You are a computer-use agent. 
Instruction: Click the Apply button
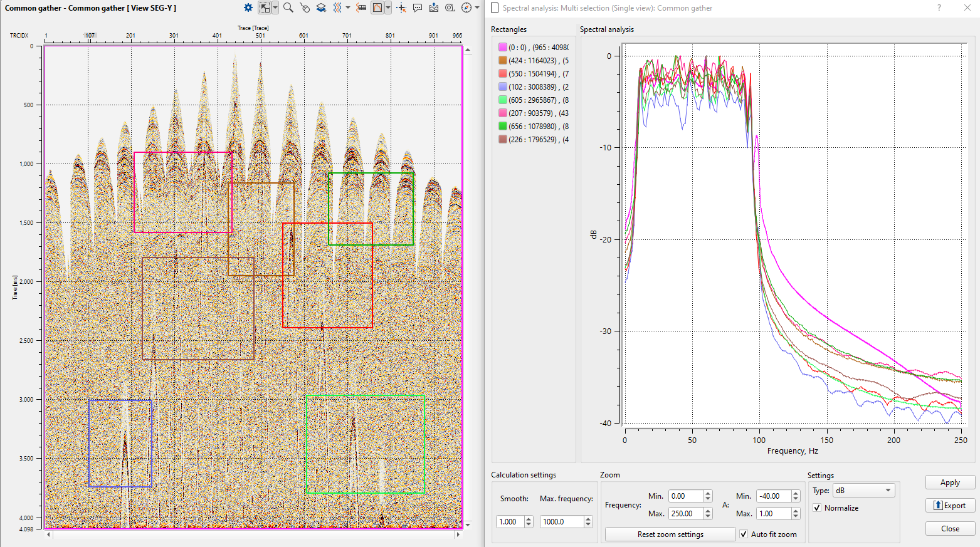[950, 482]
